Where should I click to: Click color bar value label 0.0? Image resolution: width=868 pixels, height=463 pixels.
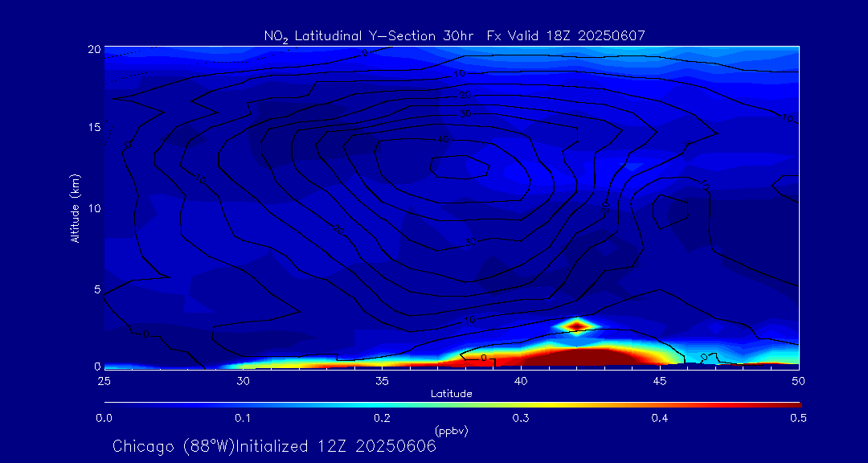pos(104,419)
